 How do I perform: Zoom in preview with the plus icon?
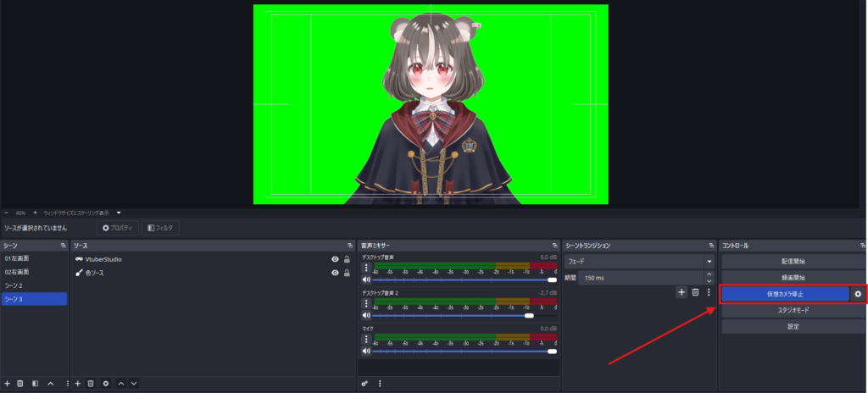[35, 213]
